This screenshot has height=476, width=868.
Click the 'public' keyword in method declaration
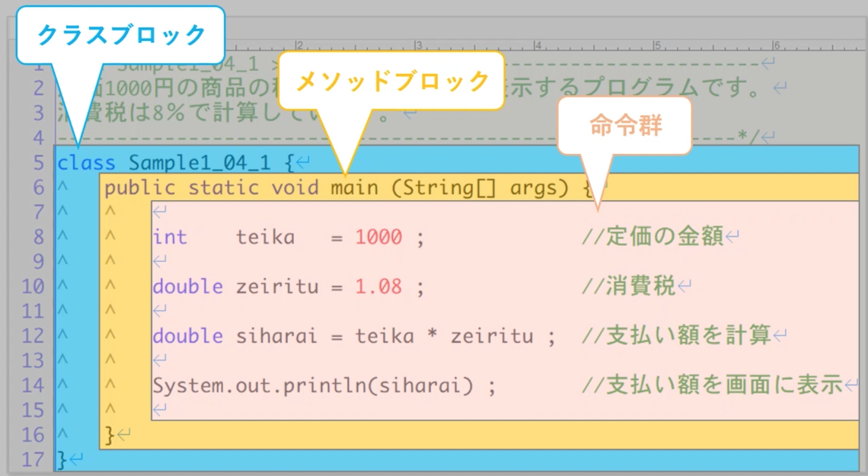140,188
